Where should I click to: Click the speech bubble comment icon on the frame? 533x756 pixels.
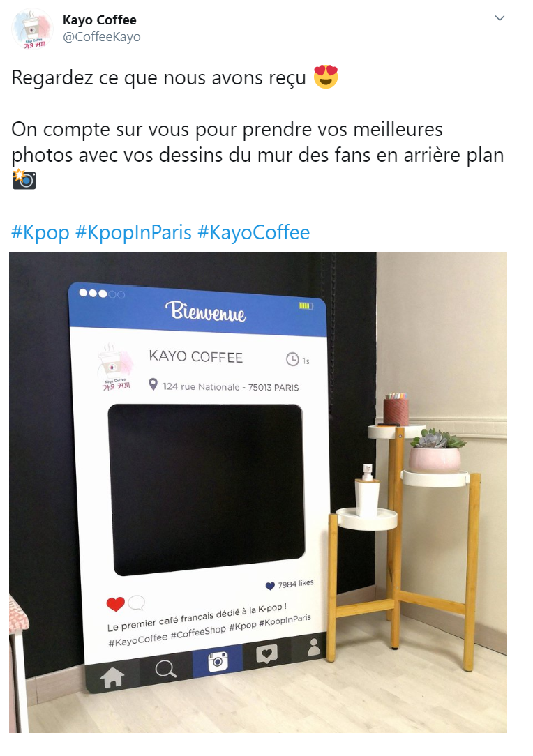coord(137,602)
